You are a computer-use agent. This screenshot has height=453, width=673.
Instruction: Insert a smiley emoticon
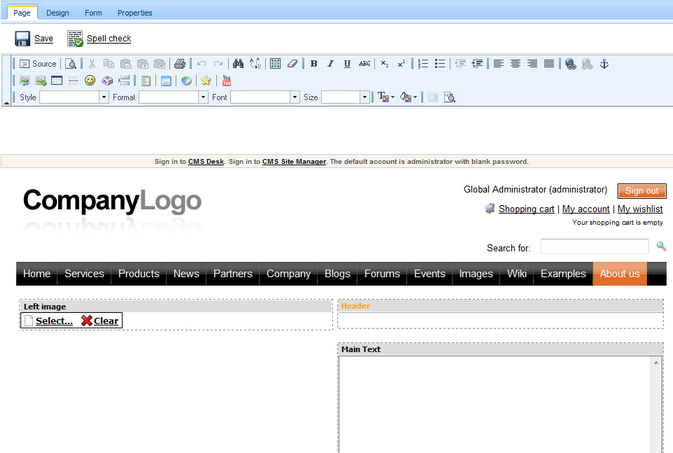coord(90,80)
